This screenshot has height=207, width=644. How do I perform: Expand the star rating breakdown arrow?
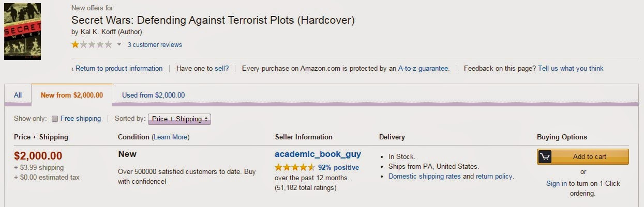(x=119, y=45)
